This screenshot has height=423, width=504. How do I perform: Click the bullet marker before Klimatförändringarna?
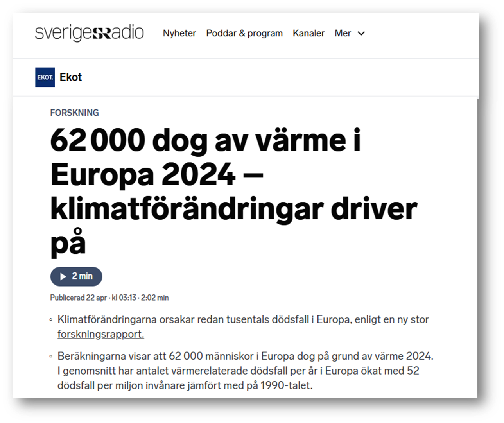pos(51,320)
